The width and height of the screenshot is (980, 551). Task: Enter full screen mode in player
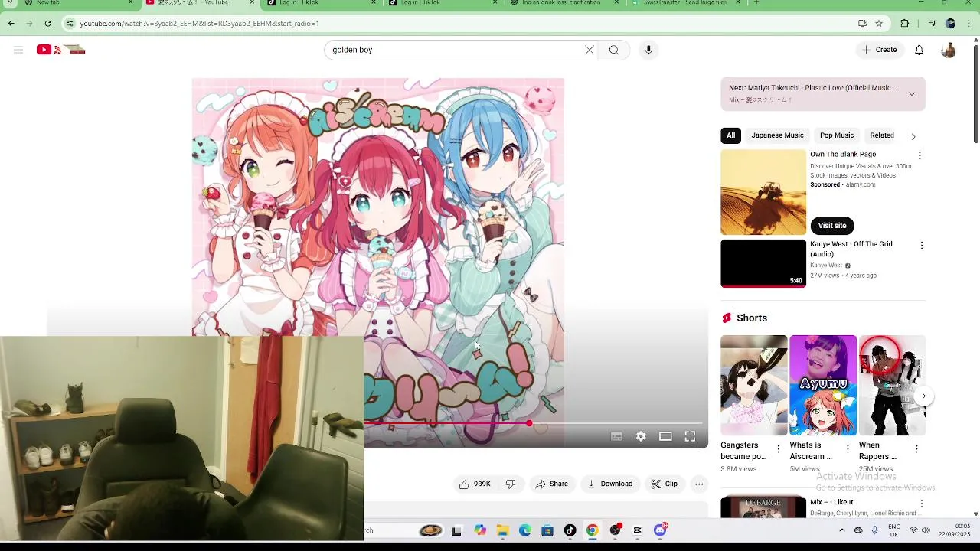click(690, 436)
